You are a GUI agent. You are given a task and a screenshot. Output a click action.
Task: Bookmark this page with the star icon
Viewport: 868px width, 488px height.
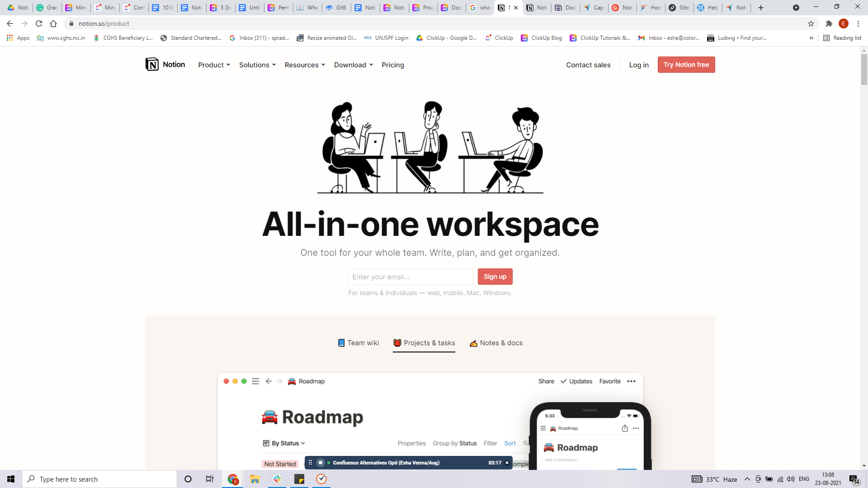pyautogui.click(x=811, y=23)
